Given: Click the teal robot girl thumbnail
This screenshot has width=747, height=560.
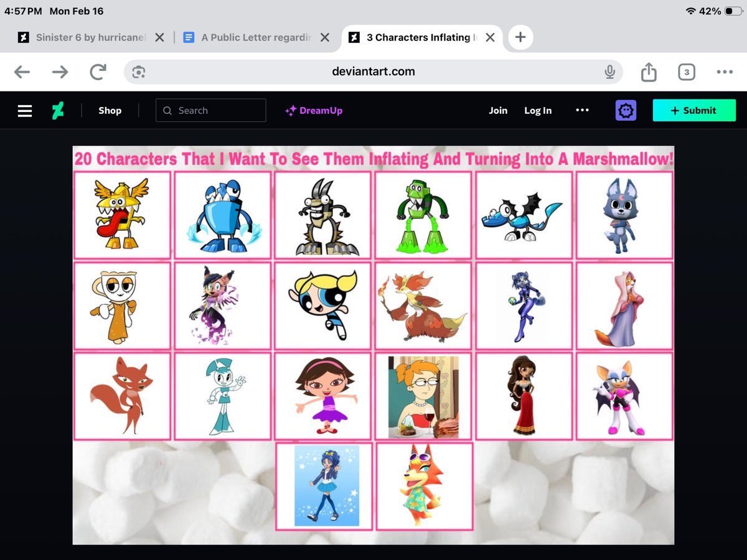Looking at the screenshot, I should [x=223, y=396].
